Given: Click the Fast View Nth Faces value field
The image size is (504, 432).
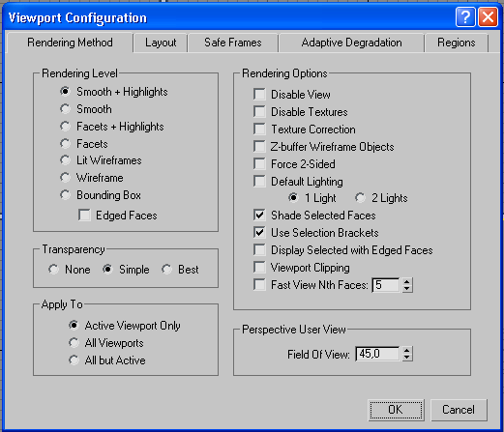Looking at the screenshot, I should (x=386, y=285).
